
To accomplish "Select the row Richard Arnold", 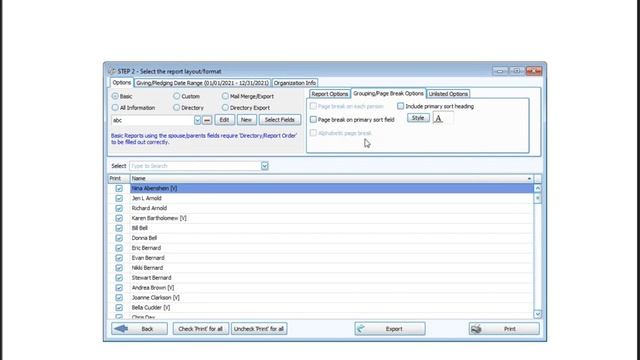I will click(331, 208).
